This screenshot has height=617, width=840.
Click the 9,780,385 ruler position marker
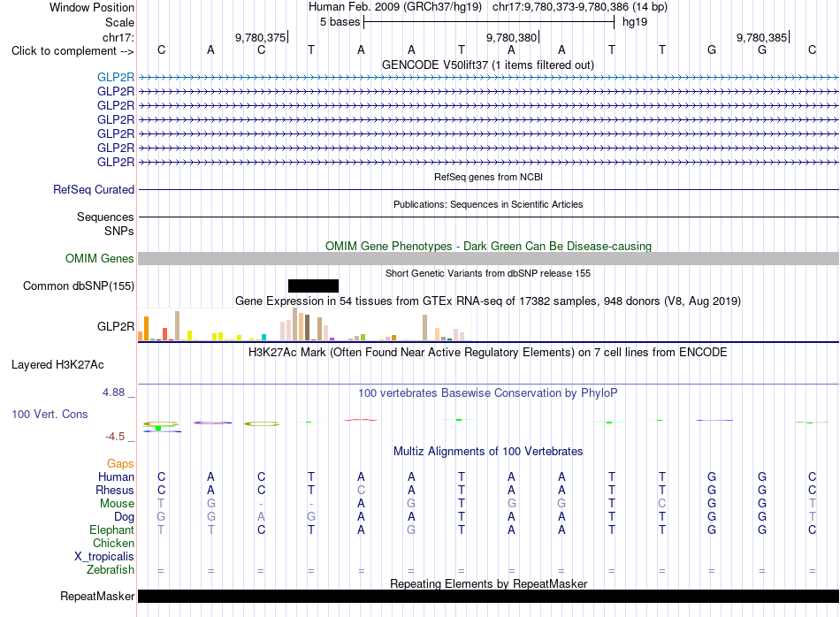click(762, 37)
